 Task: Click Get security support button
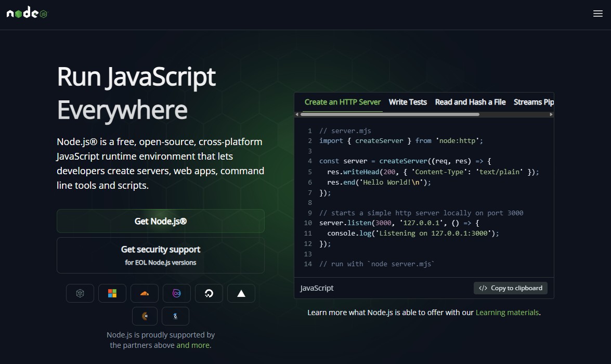tap(161, 255)
